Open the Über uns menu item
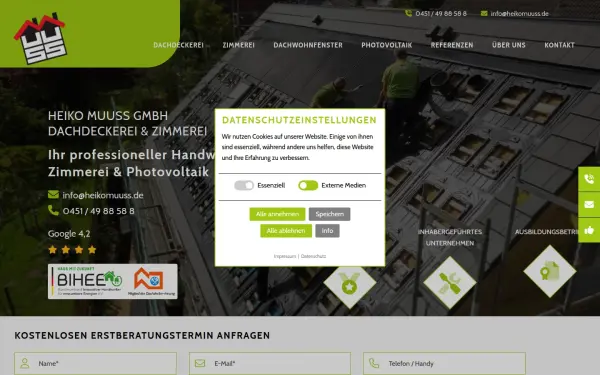Image resolution: width=600 pixels, height=375 pixels. (x=509, y=45)
